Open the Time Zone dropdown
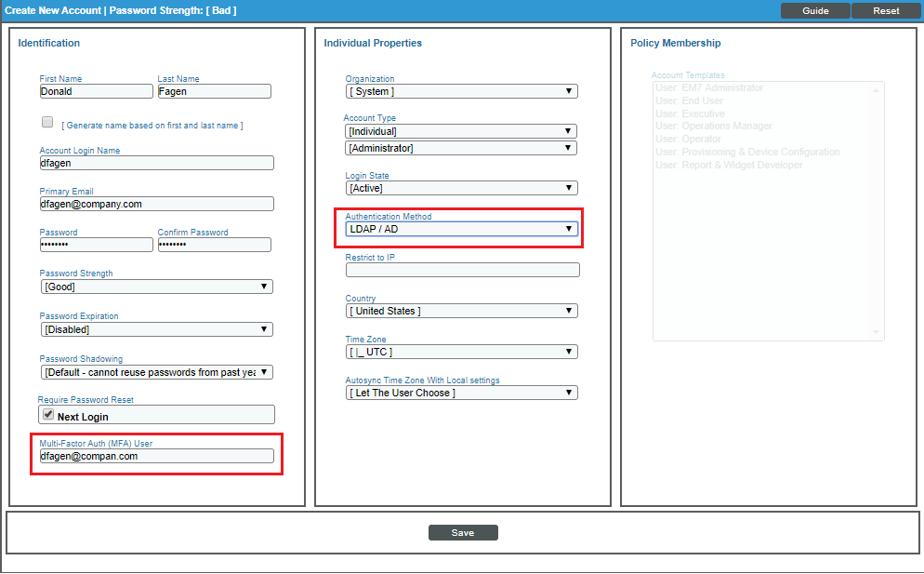The image size is (924, 574). click(x=461, y=352)
